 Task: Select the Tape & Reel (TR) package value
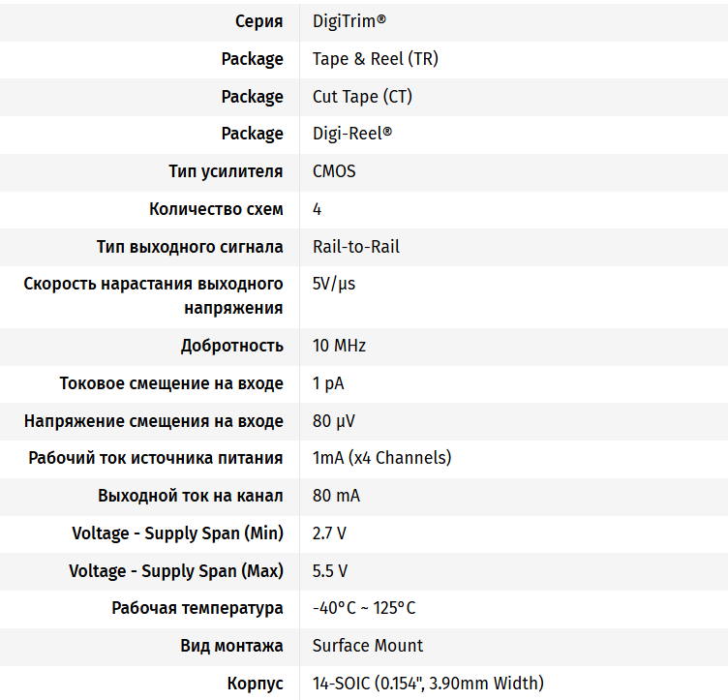click(375, 59)
